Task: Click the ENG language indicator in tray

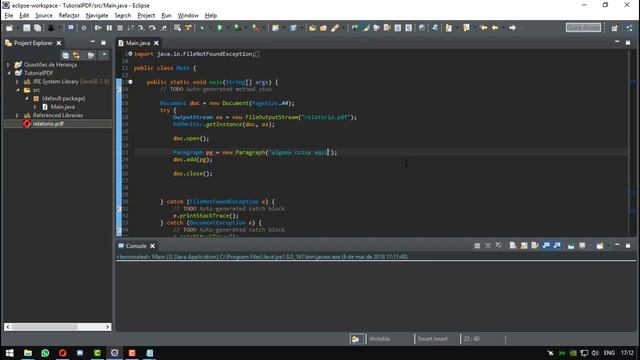Action: [x=609, y=353]
